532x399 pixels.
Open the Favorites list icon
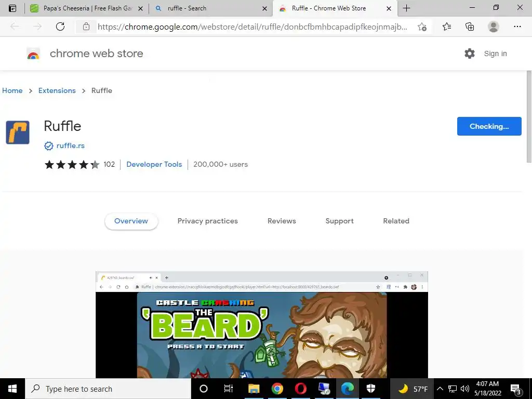(x=447, y=26)
